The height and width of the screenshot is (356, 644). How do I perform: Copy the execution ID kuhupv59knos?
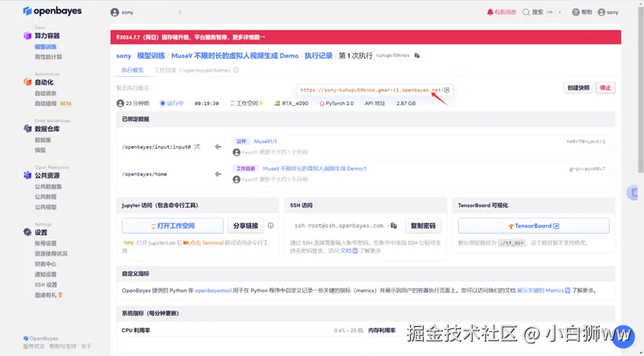tap(417, 56)
